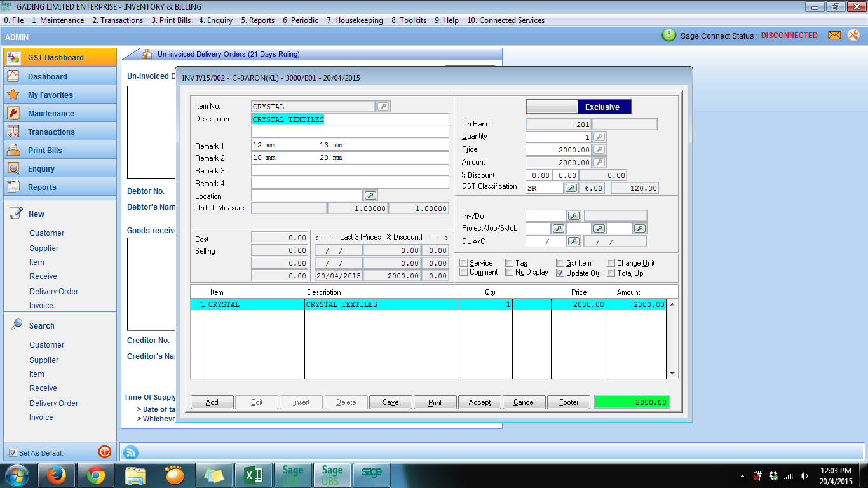The height and width of the screenshot is (488, 868).
Task: Open Excel from the taskbar
Action: [254, 475]
